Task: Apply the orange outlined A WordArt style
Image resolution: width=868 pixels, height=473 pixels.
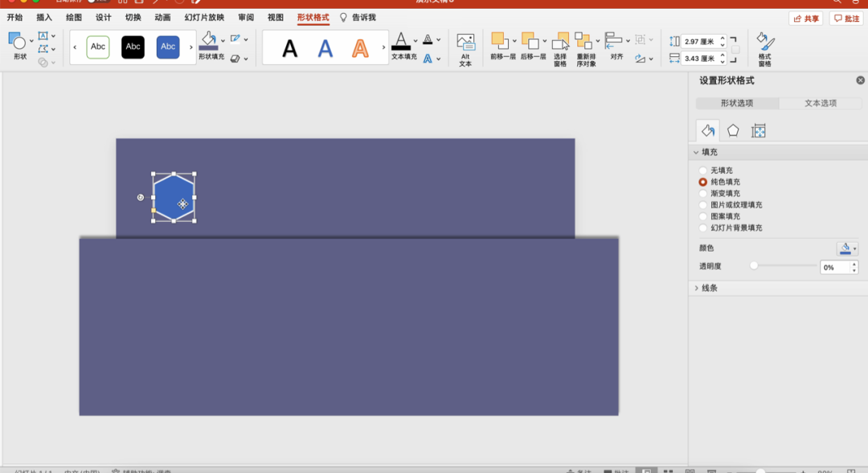Action: tap(360, 49)
